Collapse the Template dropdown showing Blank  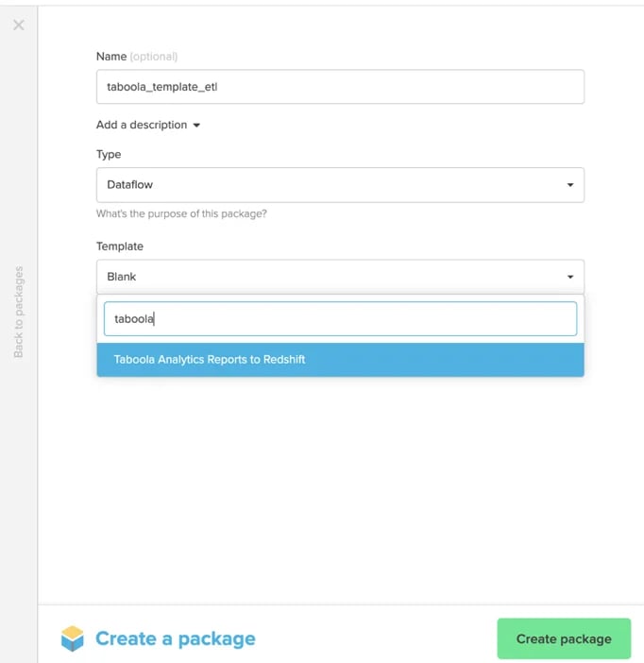[x=340, y=277]
